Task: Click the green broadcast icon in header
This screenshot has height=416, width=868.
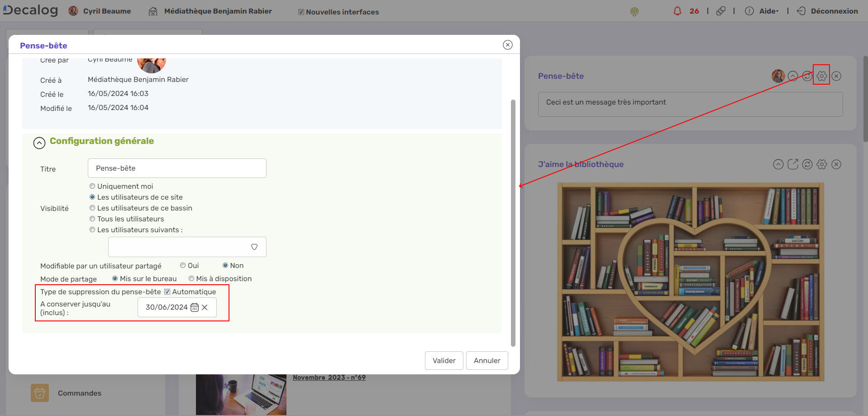Action: (634, 12)
